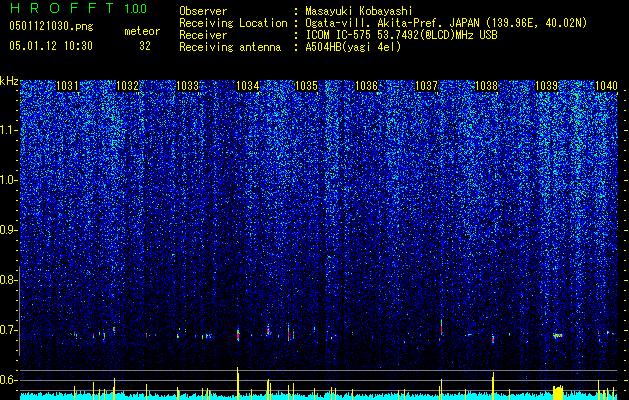Click the bright yellow echo blob near 1039
The height and width of the screenshot is (400, 629).
(558, 335)
